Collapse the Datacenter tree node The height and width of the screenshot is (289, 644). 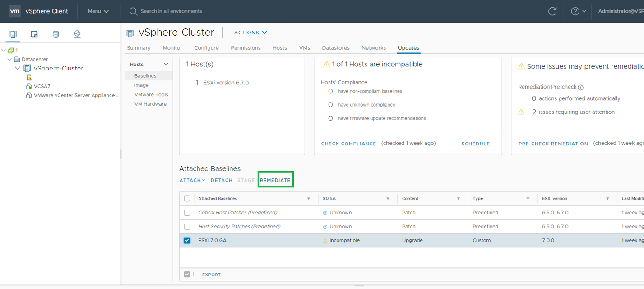click(x=9, y=59)
